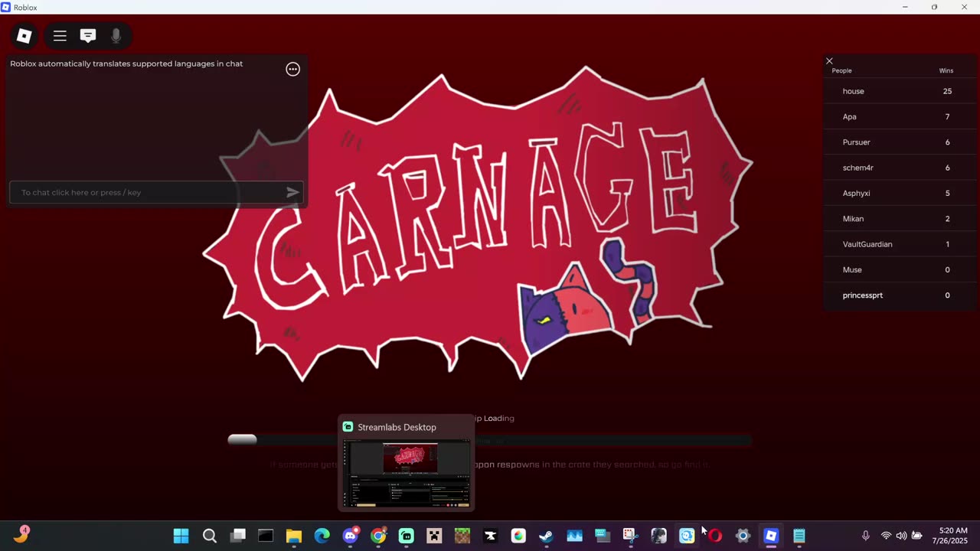Select player Muse in leaderboard

click(901, 269)
